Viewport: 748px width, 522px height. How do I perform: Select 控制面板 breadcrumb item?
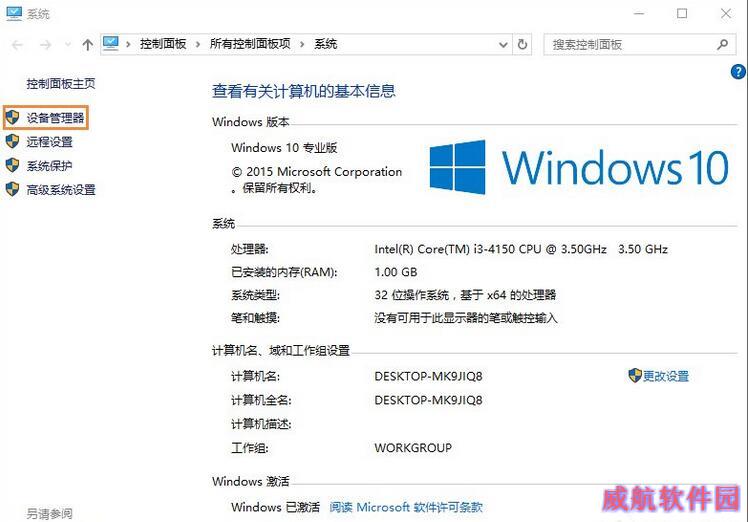tap(163, 44)
